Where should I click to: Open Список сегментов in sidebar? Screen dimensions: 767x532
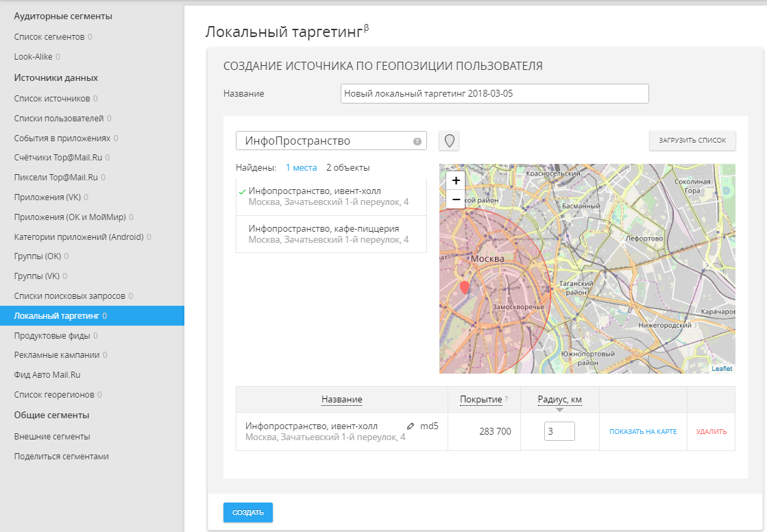pos(49,37)
